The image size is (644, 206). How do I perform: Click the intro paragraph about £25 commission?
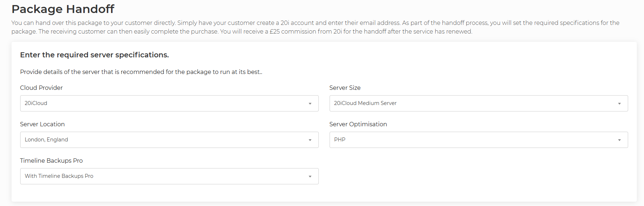[x=242, y=31]
